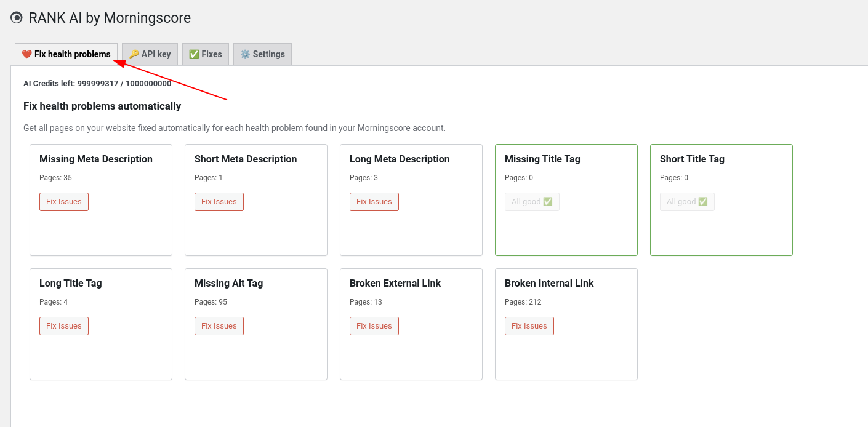The height and width of the screenshot is (427, 868).
Task: Click the Pages: 35 count
Action: pos(55,178)
